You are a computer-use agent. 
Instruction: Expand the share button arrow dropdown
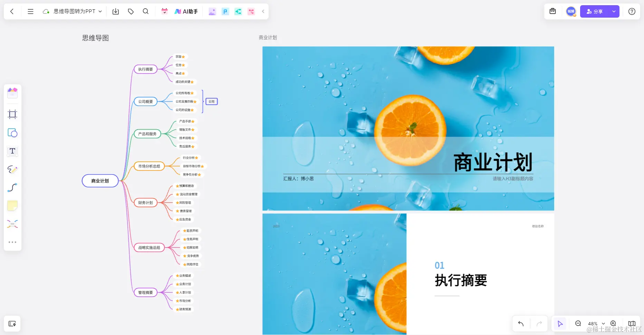614,11
